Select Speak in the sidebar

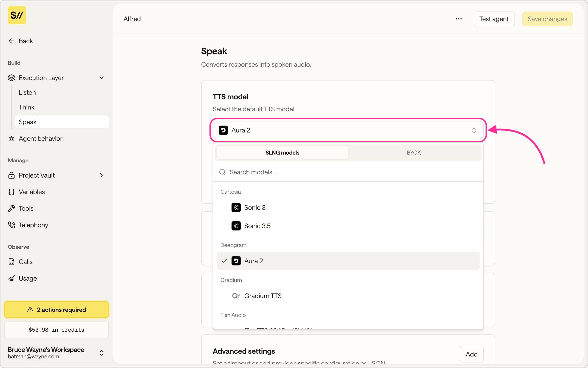pyautogui.click(x=62, y=122)
